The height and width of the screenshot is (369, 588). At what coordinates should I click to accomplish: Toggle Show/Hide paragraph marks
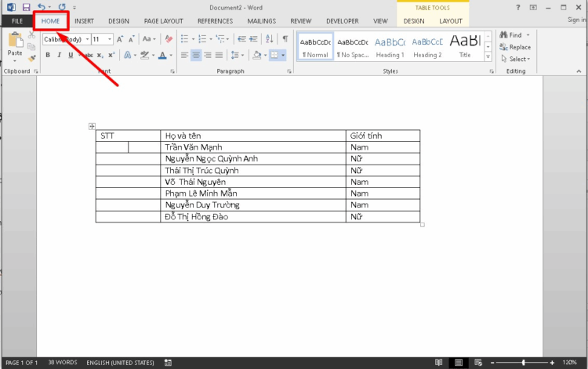pyautogui.click(x=285, y=38)
